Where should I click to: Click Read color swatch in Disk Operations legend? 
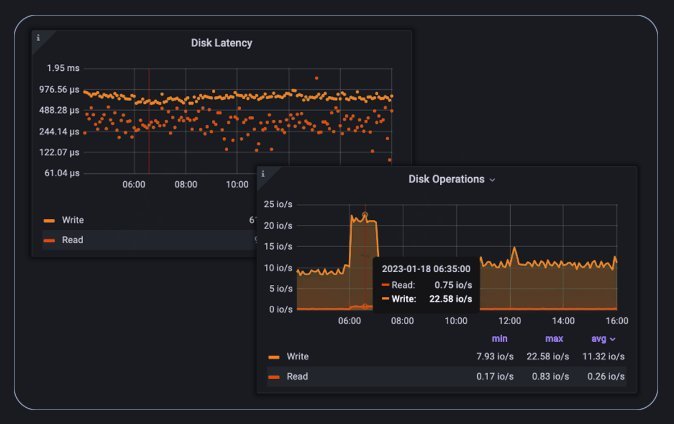[x=274, y=377]
